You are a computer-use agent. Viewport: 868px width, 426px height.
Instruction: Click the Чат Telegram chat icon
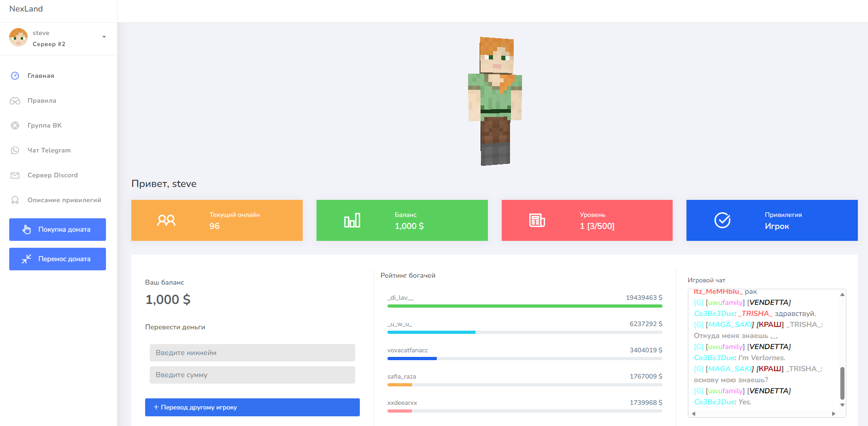coord(15,150)
